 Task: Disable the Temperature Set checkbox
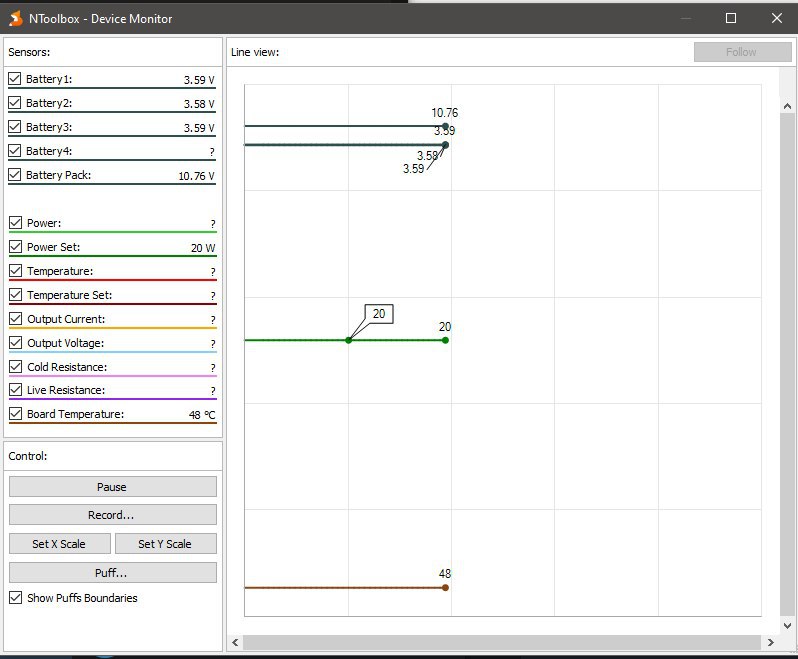tap(16, 295)
